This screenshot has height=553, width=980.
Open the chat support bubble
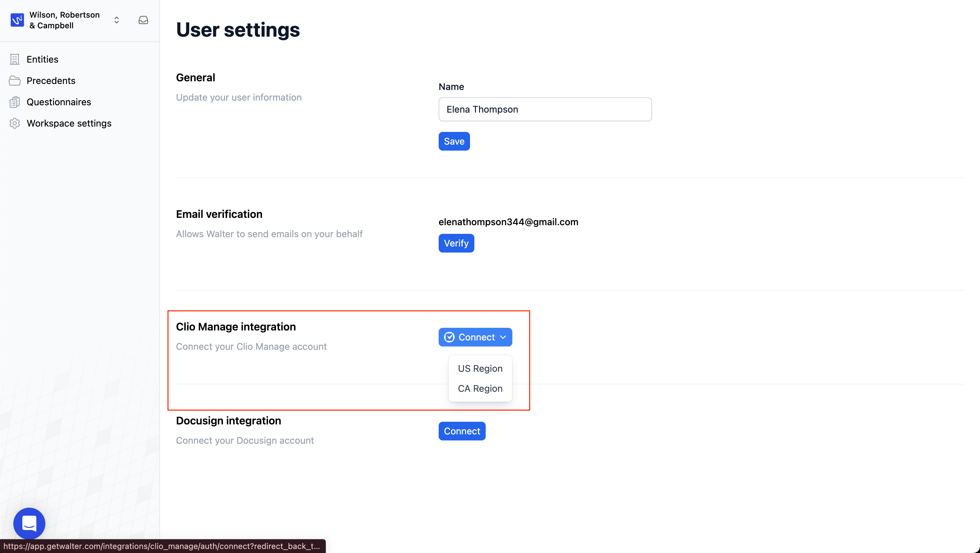[29, 523]
